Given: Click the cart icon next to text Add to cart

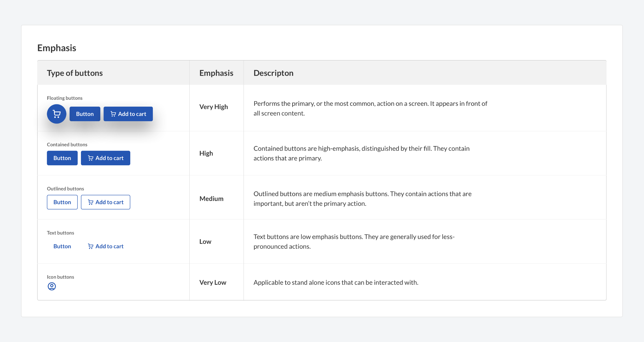Looking at the screenshot, I should pos(90,246).
